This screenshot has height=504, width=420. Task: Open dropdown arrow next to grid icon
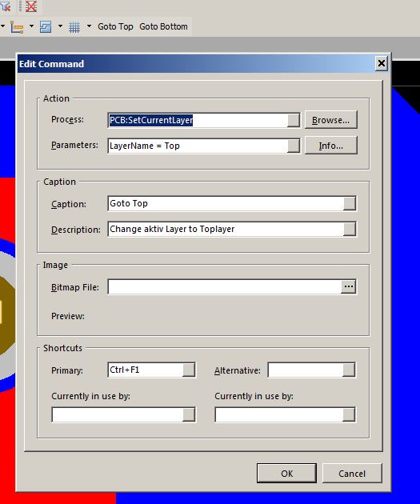89,26
